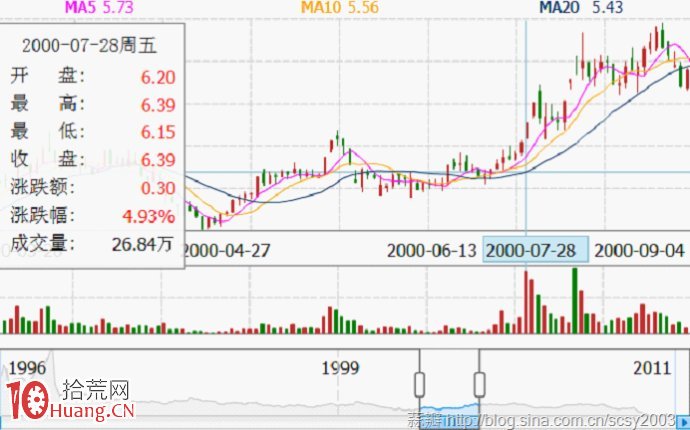
Task: Click the 2000-06-13 date axis label
Action: pos(432,251)
